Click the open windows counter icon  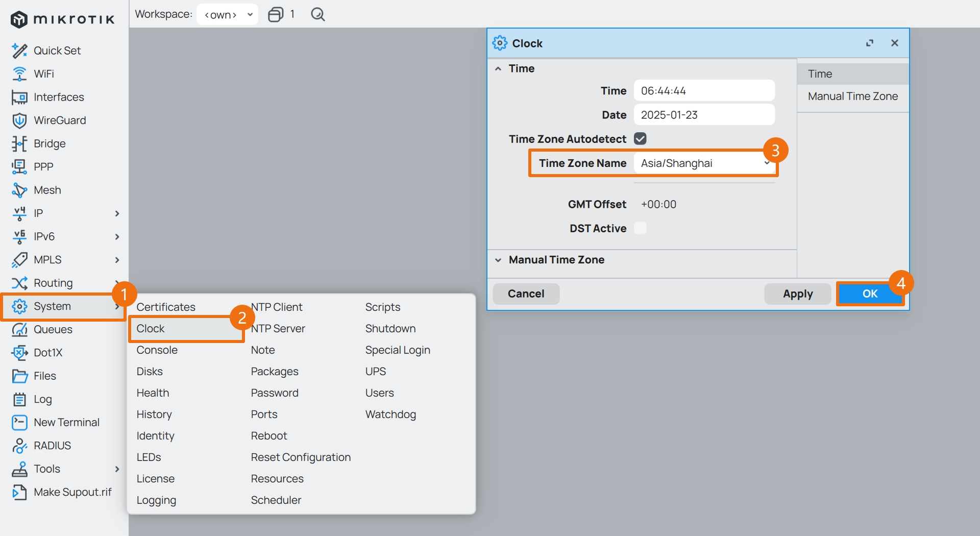click(x=276, y=14)
